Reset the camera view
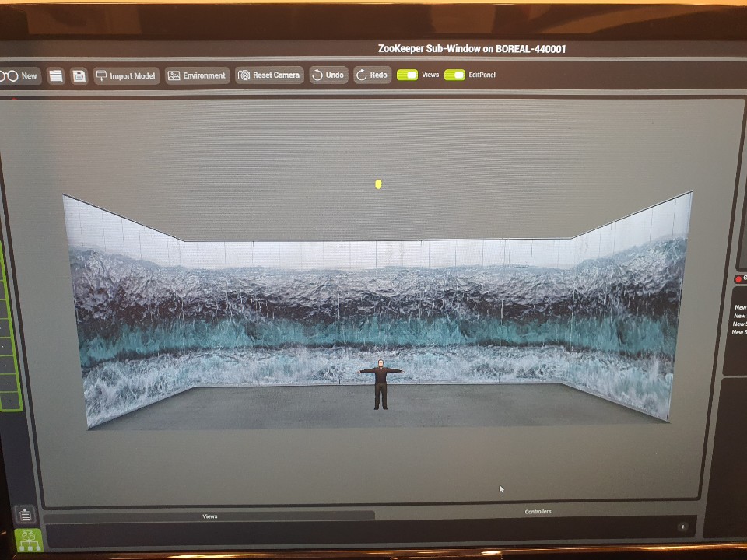 [x=269, y=75]
